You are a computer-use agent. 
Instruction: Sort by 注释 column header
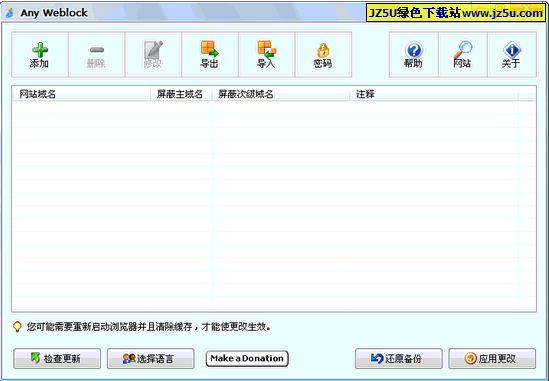pos(433,94)
